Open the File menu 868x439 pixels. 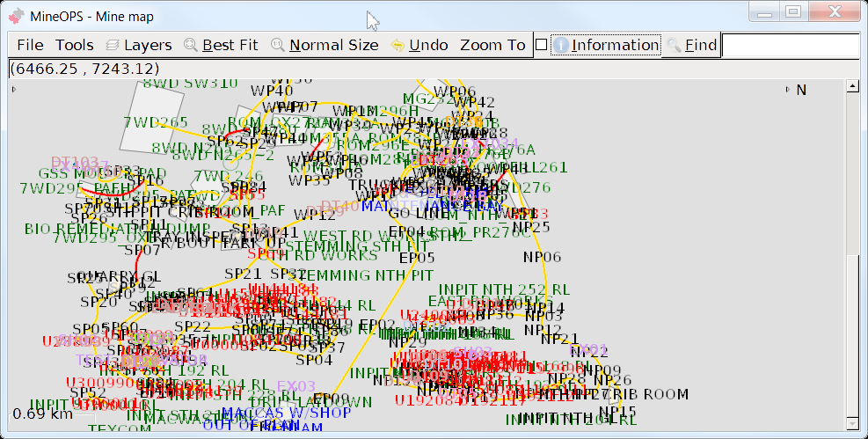[x=30, y=45]
